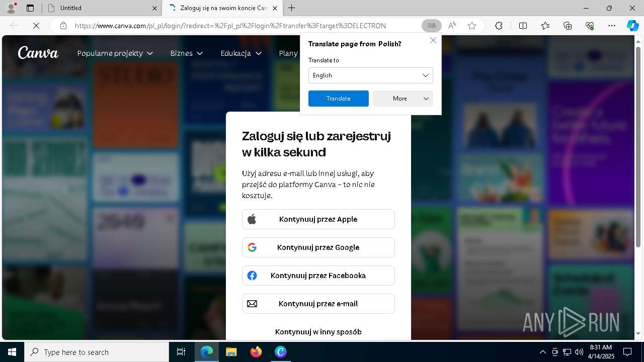The width and height of the screenshot is (644, 362).
Task: Click the taskbar search box
Action: tap(97, 352)
